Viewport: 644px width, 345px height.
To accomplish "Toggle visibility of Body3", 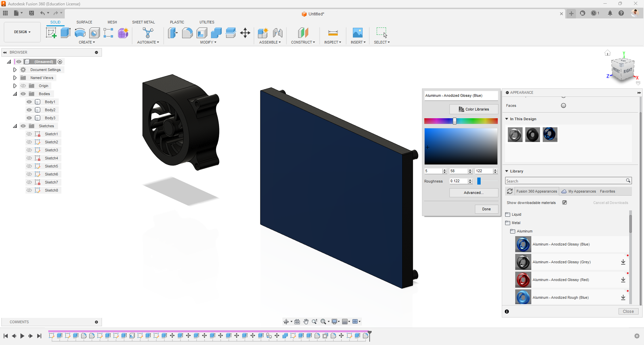I will pos(29,118).
